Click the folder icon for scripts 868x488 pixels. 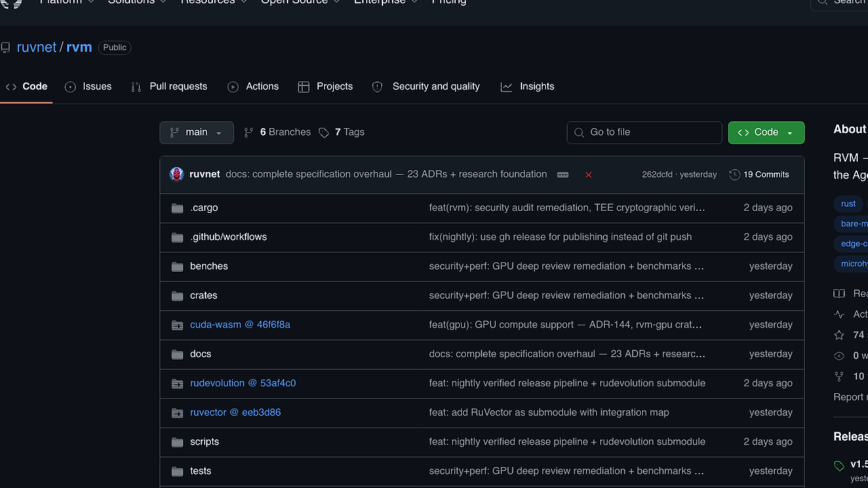[178, 442]
